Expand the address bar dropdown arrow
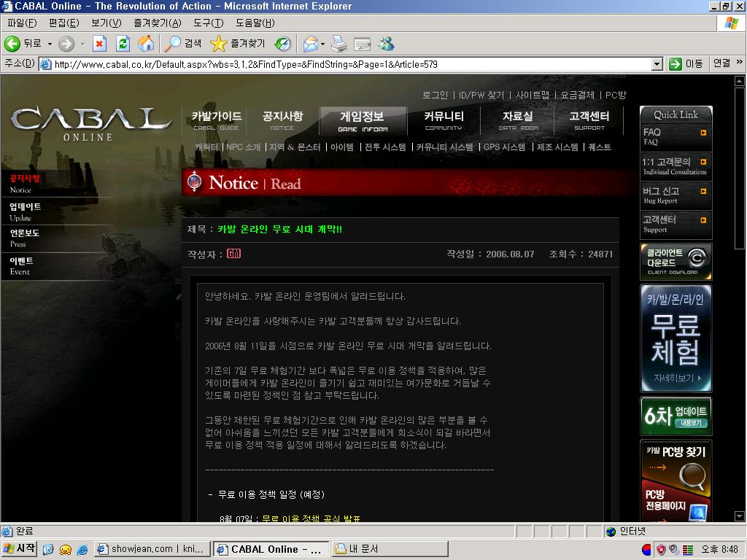 (x=657, y=64)
